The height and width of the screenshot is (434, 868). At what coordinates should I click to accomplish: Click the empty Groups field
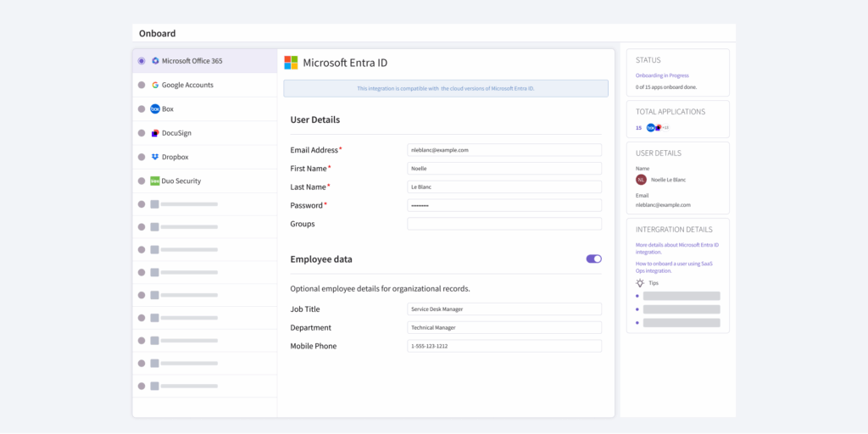click(x=504, y=224)
